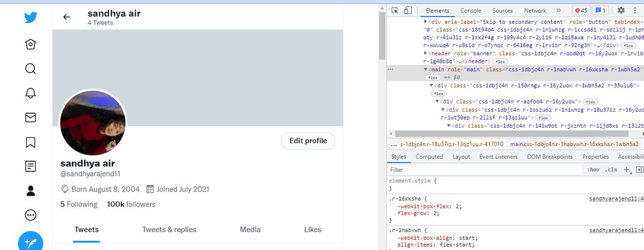Open the 5 Following list

[79, 204]
